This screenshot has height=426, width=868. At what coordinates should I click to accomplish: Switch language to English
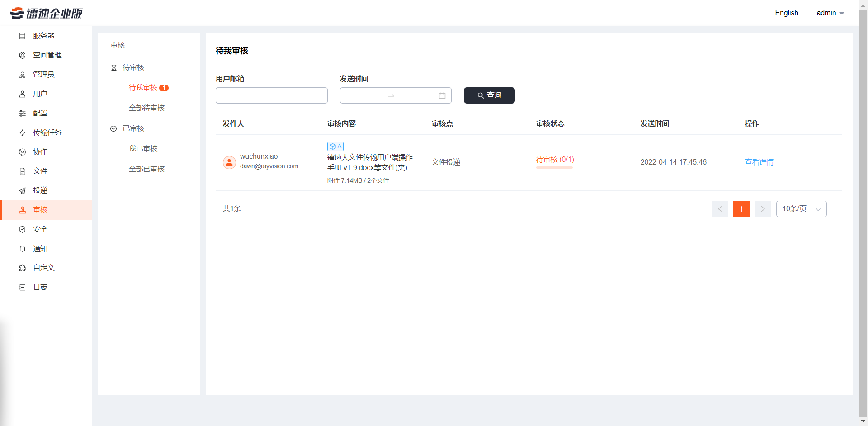pos(786,13)
